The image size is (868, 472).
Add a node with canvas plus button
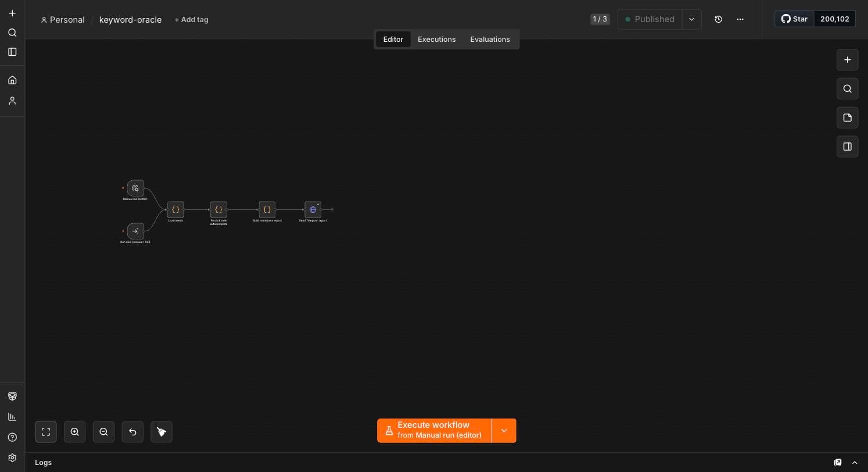(847, 60)
